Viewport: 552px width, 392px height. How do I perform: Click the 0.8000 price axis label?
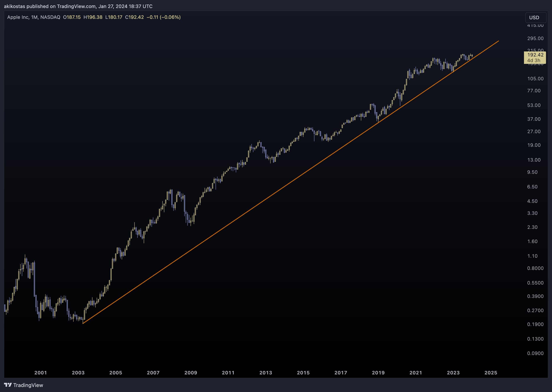pos(535,268)
